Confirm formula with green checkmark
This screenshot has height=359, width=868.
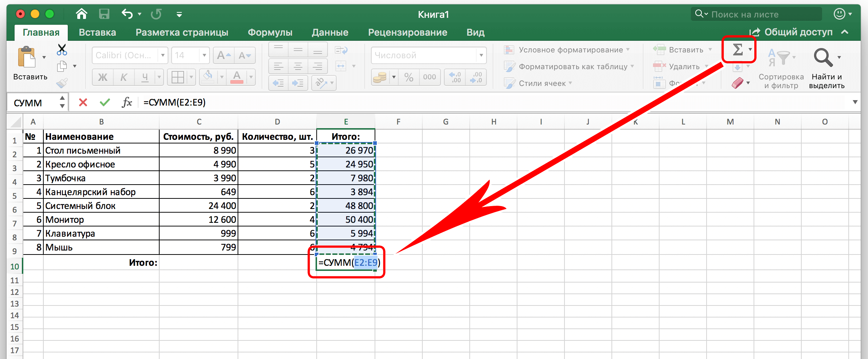point(105,103)
